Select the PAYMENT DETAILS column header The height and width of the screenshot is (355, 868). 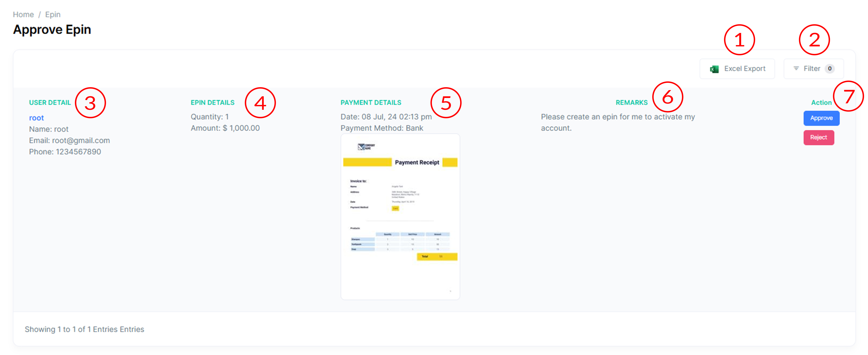pyautogui.click(x=371, y=102)
